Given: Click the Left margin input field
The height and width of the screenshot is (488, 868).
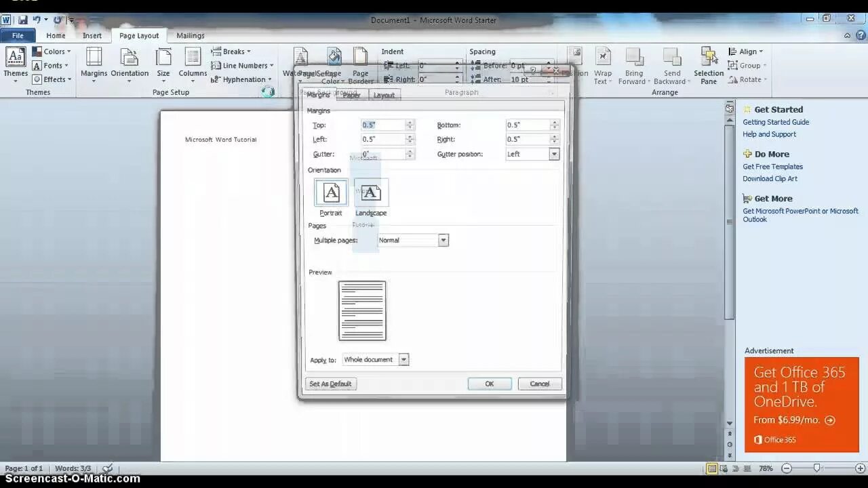Looking at the screenshot, I should (x=383, y=139).
